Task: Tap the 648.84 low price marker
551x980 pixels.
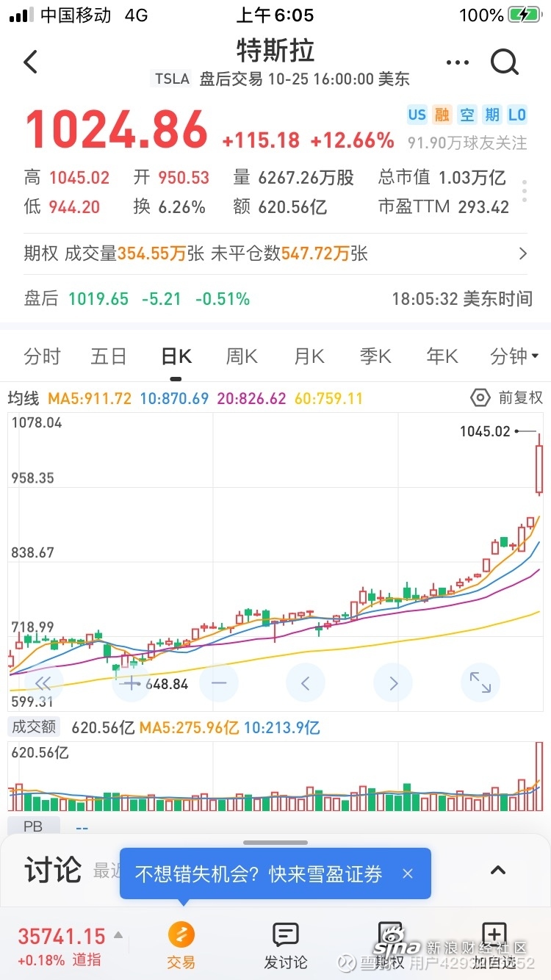Action: click(167, 684)
